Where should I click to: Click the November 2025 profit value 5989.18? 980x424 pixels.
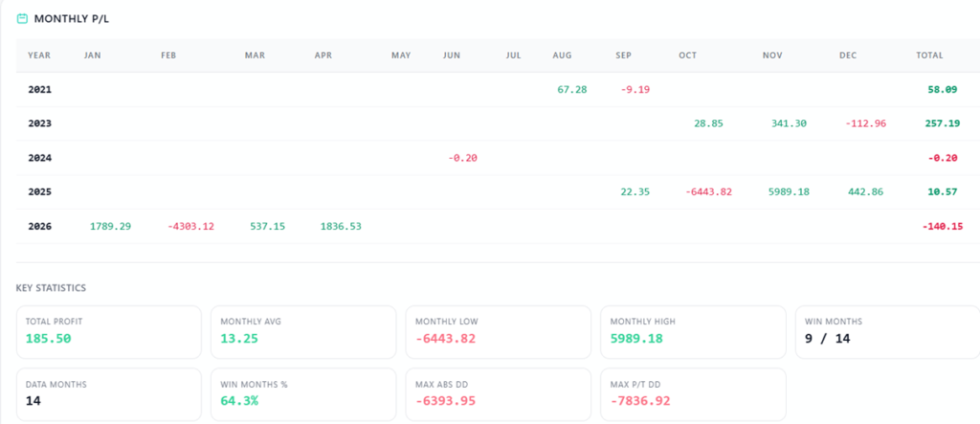click(789, 191)
